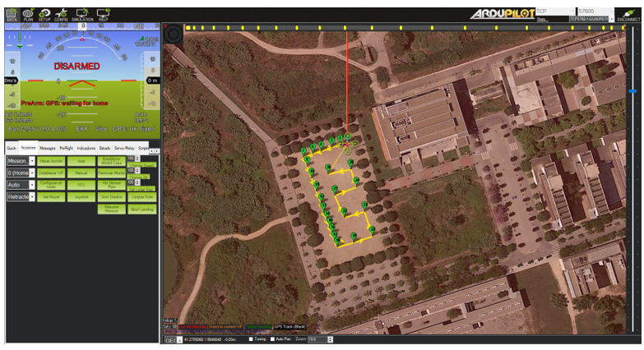Open the SIMULATION icon
This screenshot has height=350, width=644.
coord(81,14)
